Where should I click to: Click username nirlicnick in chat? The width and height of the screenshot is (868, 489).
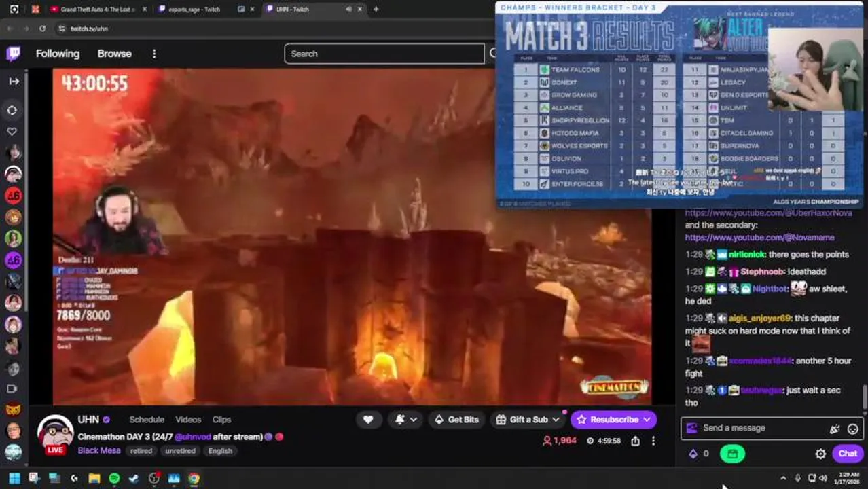pyautogui.click(x=746, y=255)
